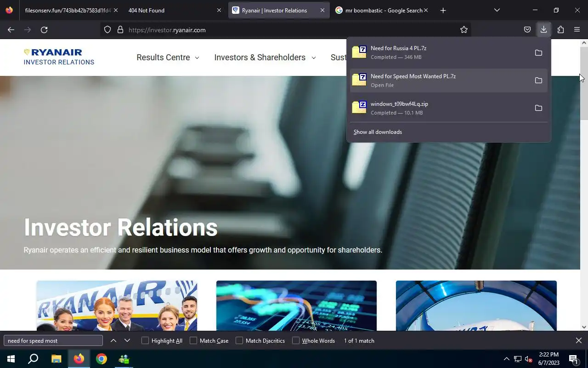Show folder for Need for Speed Most Wanted PL.7z
588x368 pixels.
tap(538, 80)
